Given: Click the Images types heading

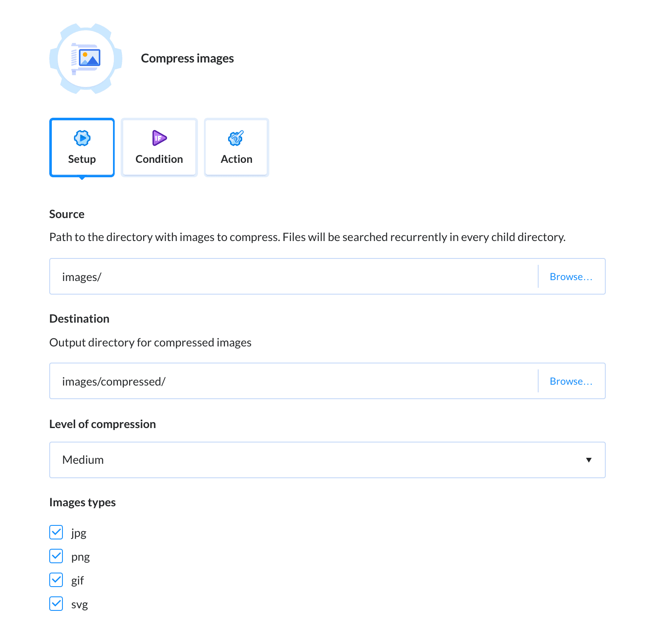Looking at the screenshot, I should (82, 502).
